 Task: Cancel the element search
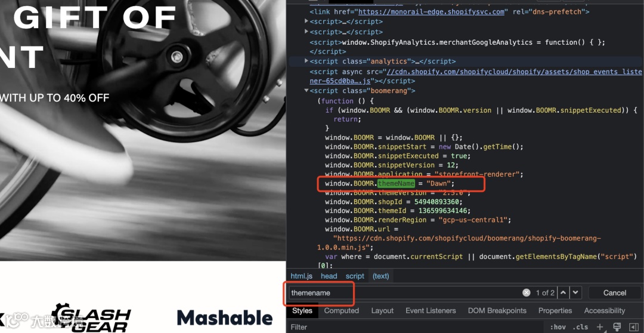[x=614, y=292]
